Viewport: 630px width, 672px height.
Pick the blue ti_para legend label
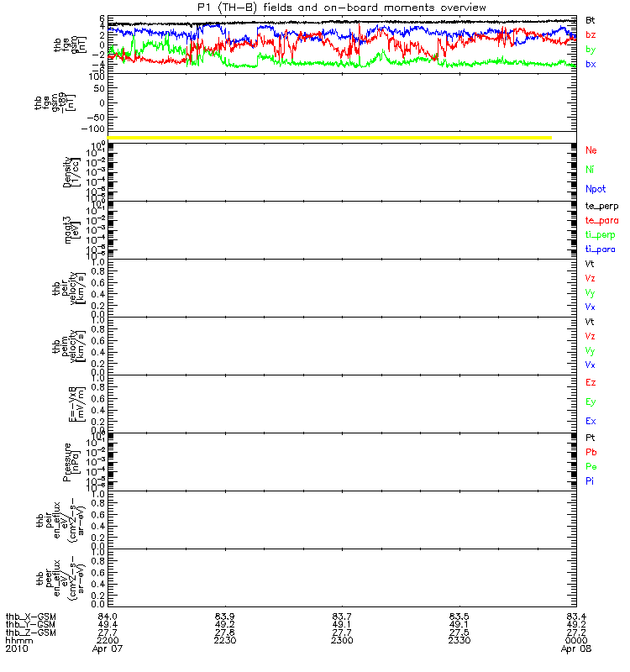point(600,249)
